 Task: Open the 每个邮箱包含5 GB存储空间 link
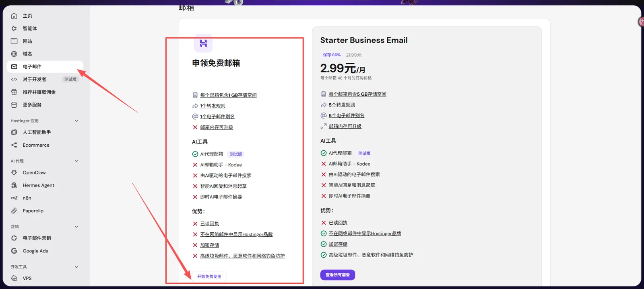point(357,94)
